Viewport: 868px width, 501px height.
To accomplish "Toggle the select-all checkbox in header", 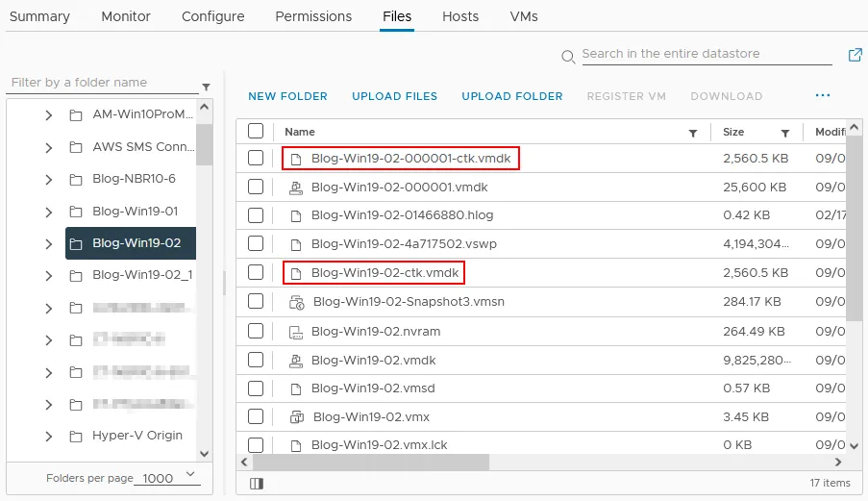I will tap(256, 132).
